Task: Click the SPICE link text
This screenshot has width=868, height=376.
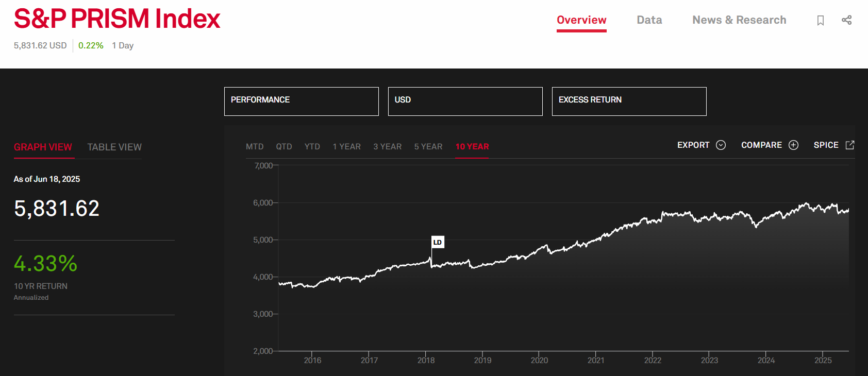Action: (x=826, y=145)
